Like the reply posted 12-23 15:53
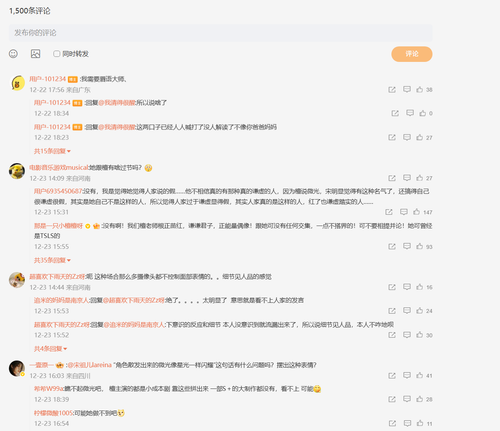 coord(419,311)
